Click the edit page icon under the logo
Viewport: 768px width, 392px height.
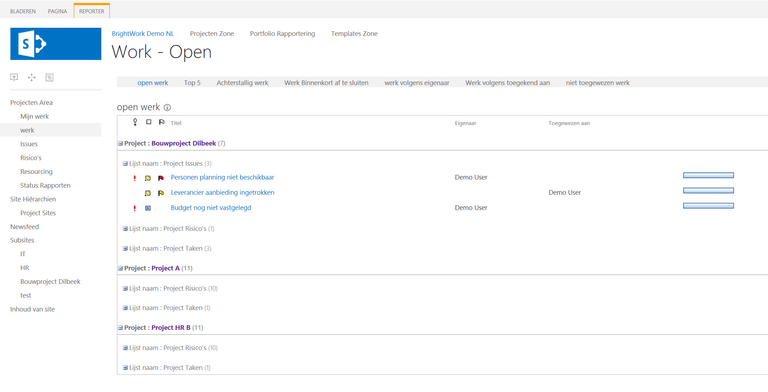click(x=49, y=77)
